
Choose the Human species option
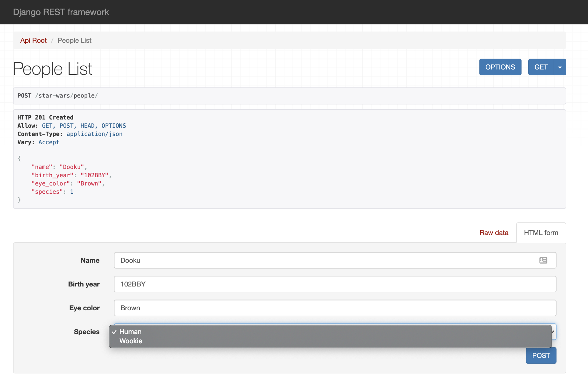coord(130,332)
